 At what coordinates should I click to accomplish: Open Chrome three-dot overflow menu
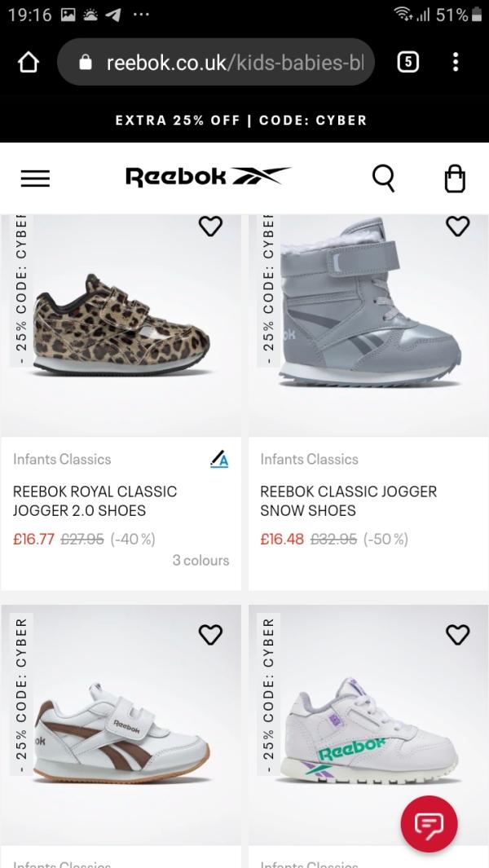456,62
